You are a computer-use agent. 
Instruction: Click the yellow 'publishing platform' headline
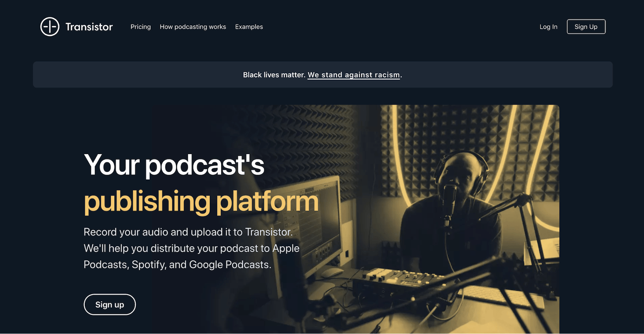[x=201, y=201]
